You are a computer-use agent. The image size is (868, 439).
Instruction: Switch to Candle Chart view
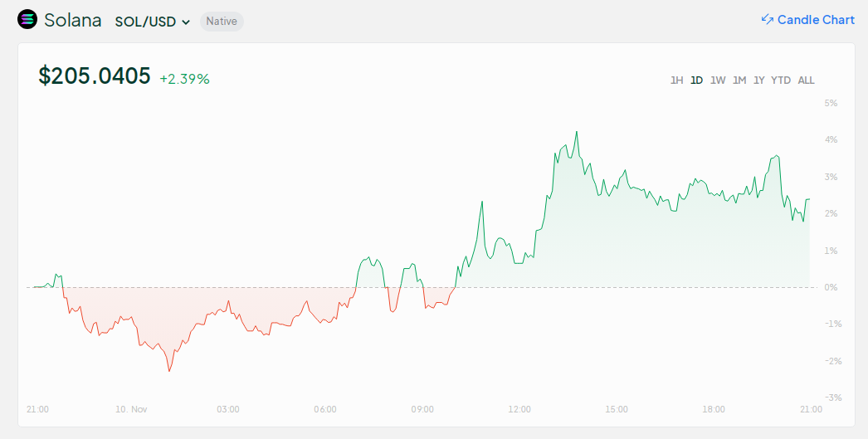[815, 20]
